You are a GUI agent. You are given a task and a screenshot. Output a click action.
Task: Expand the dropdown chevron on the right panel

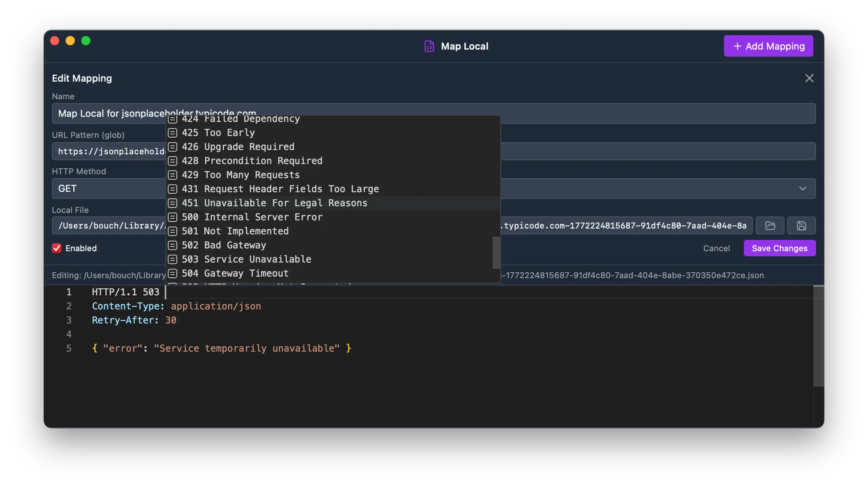[803, 188]
